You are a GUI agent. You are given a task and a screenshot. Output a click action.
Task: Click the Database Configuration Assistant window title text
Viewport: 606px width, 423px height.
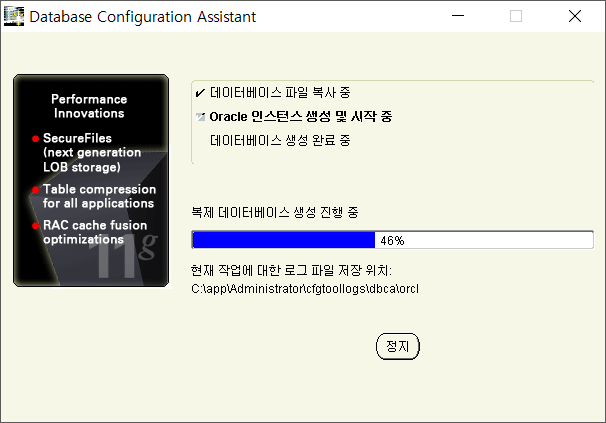pos(143,17)
